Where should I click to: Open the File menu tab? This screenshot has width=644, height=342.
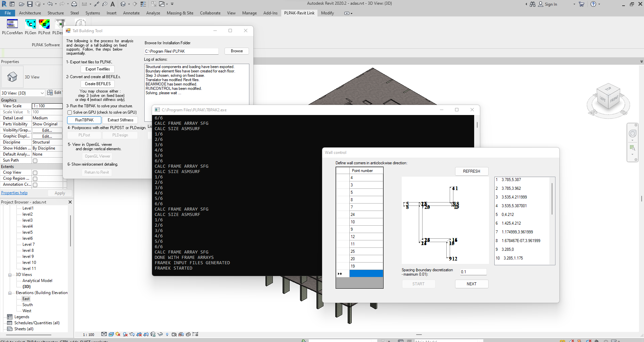click(8, 13)
